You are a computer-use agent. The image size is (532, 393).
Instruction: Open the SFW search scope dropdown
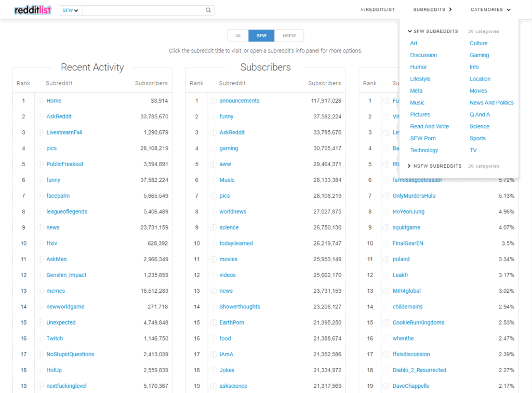click(x=71, y=10)
